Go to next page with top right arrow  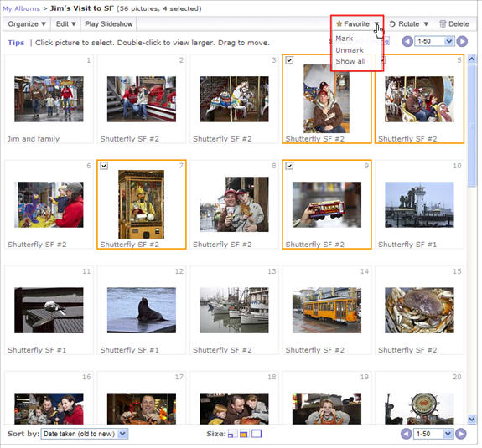(x=462, y=41)
